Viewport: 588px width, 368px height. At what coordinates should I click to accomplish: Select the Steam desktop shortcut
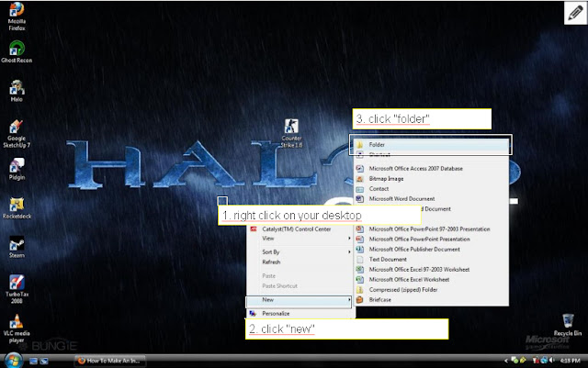coord(17,247)
